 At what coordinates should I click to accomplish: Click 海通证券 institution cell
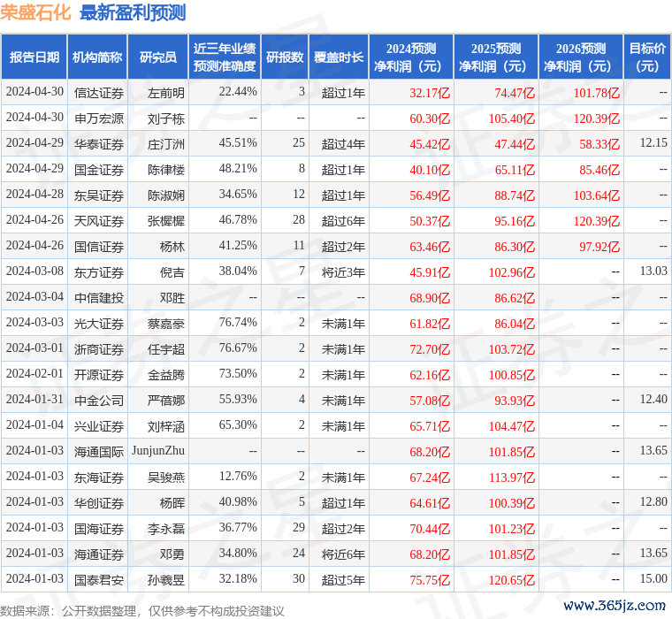(x=99, y=554)
